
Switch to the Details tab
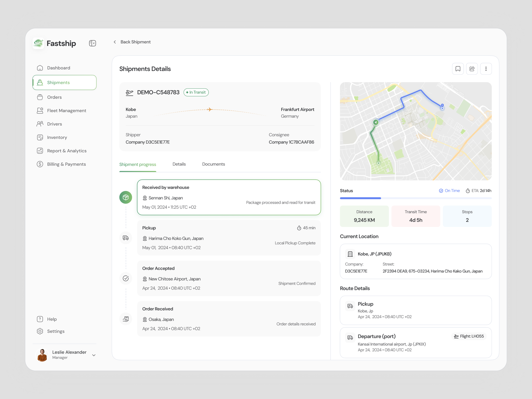179,164
